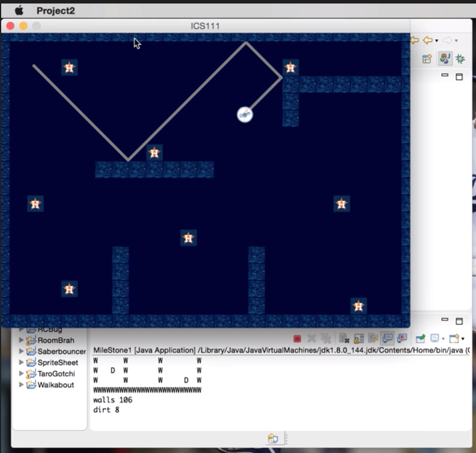Open the Back history dropdown arrow
This screenshot has width=476, height=453.
(436, 40)
